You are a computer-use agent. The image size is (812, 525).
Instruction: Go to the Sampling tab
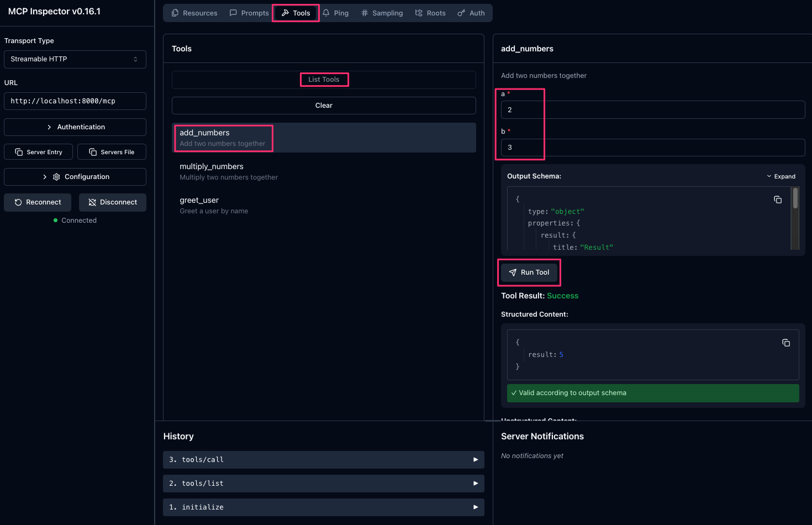[x=382, y=13]
